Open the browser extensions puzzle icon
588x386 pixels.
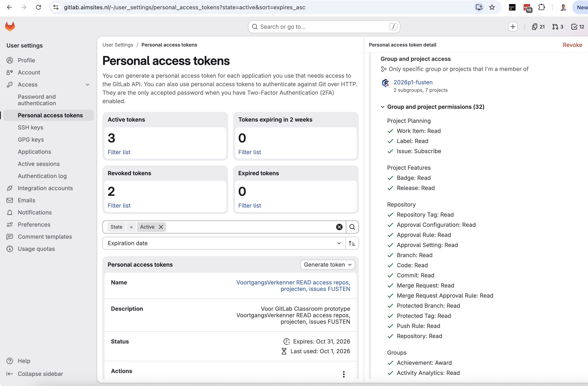click(542, 7)
